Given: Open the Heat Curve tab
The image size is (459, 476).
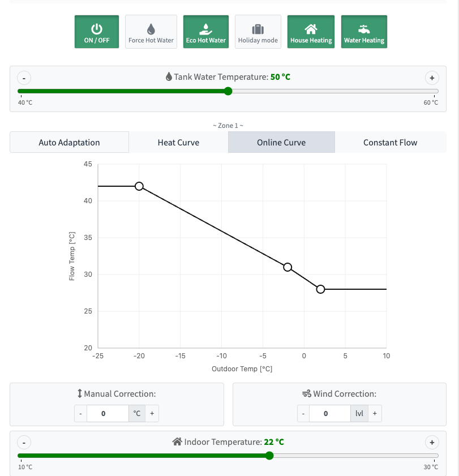Looking at the screenshot, I should (178, 143).
